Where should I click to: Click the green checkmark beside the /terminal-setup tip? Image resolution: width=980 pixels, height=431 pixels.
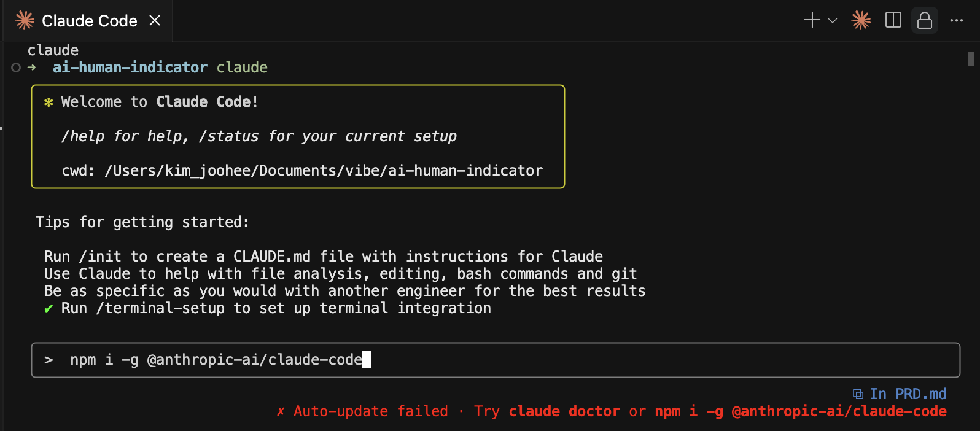[49, 309]
